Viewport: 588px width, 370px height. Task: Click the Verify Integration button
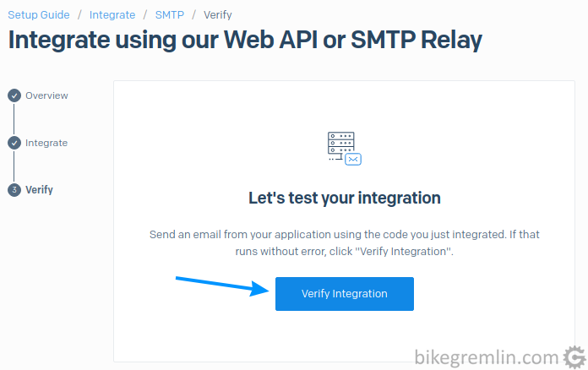tap(344, 293)
